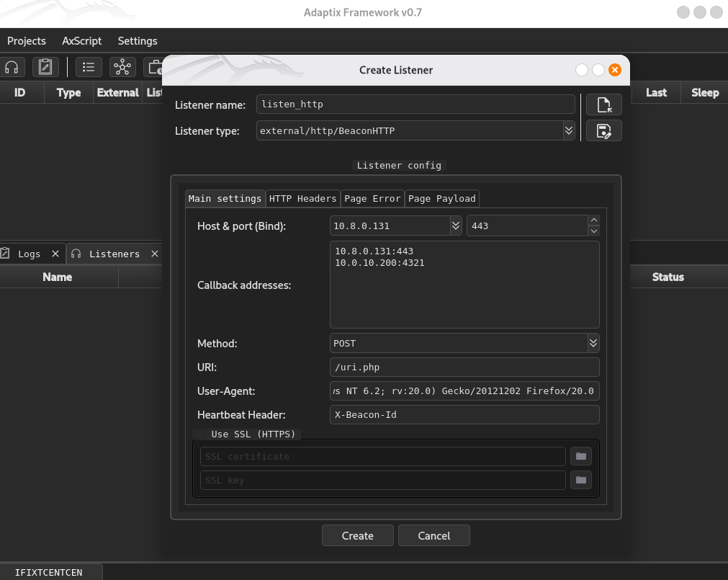Sort listeners by the Status column

[668, 277]
